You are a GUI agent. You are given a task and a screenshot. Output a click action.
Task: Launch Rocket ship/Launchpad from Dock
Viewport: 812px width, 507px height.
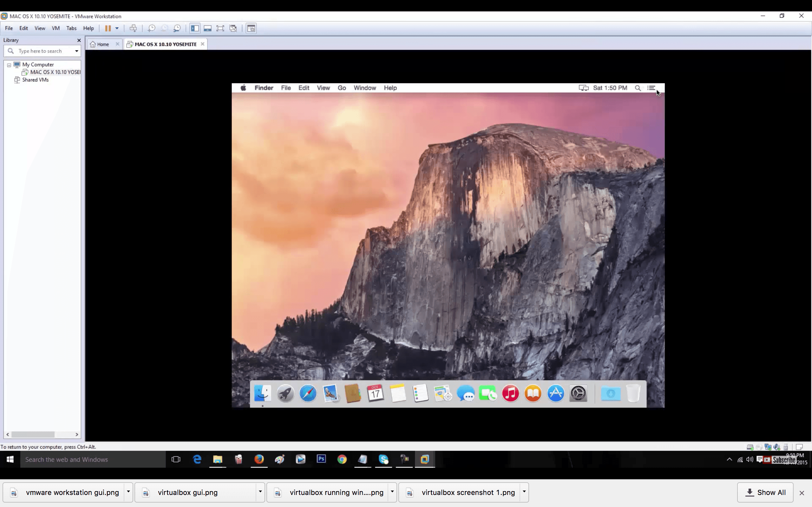click(285, 393)
